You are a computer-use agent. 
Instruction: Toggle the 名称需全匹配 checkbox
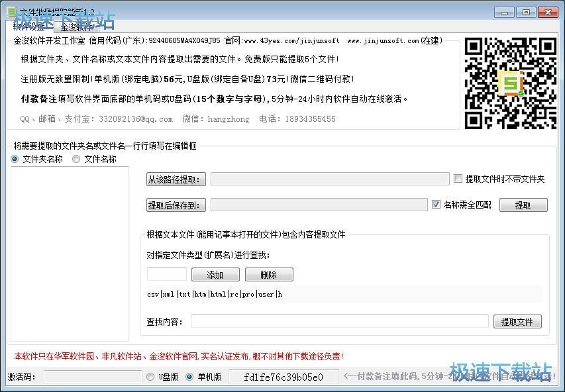[462, 205]
